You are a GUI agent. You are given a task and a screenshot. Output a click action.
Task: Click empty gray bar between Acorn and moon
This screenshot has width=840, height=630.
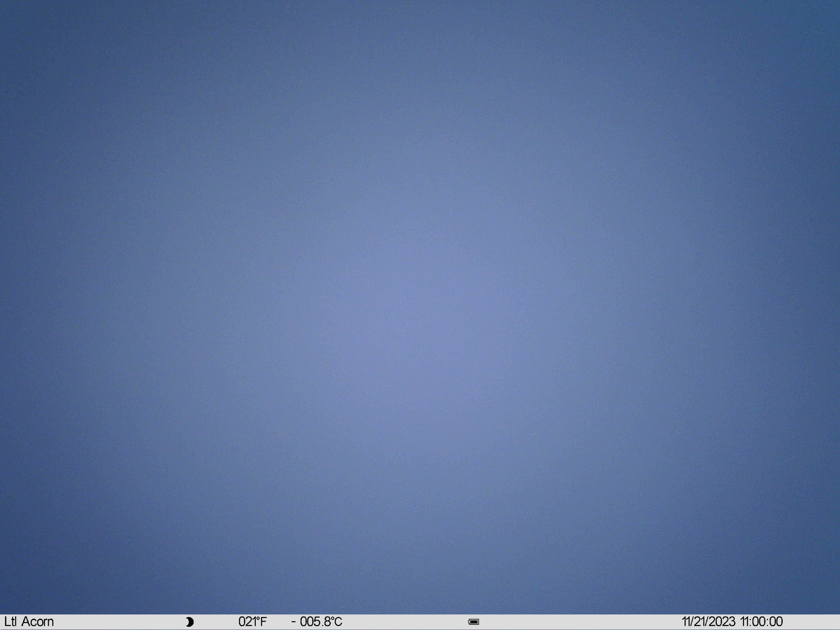tap(120, 622)
